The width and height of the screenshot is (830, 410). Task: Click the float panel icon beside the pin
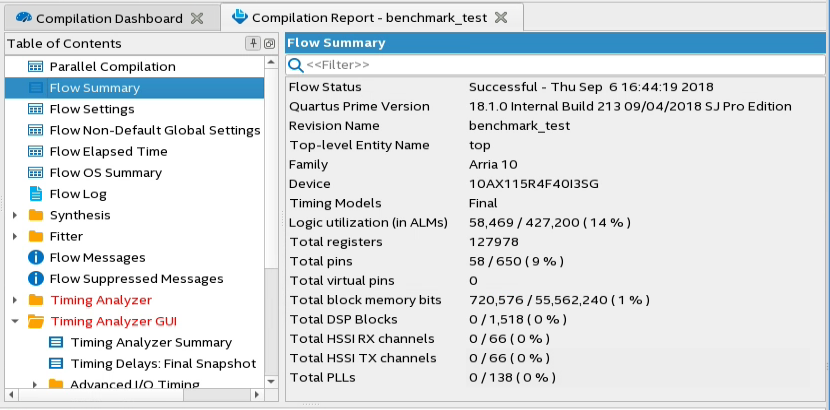point(269,44)
